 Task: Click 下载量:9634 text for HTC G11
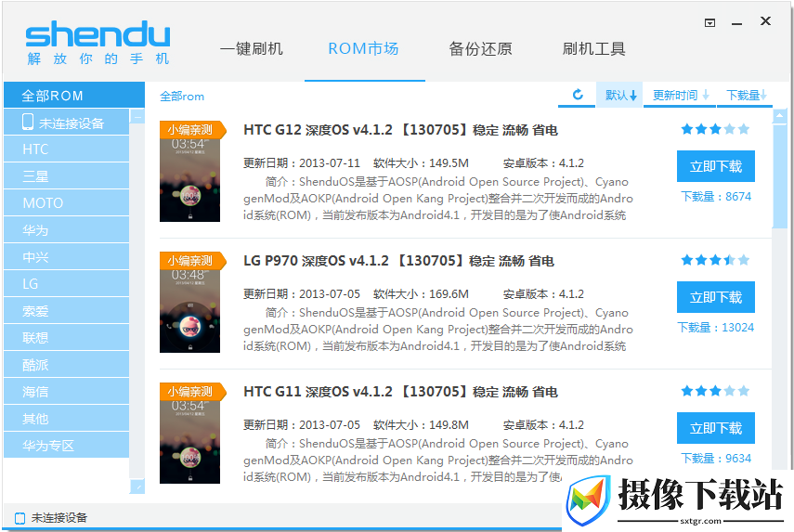(x=715, y=458)
